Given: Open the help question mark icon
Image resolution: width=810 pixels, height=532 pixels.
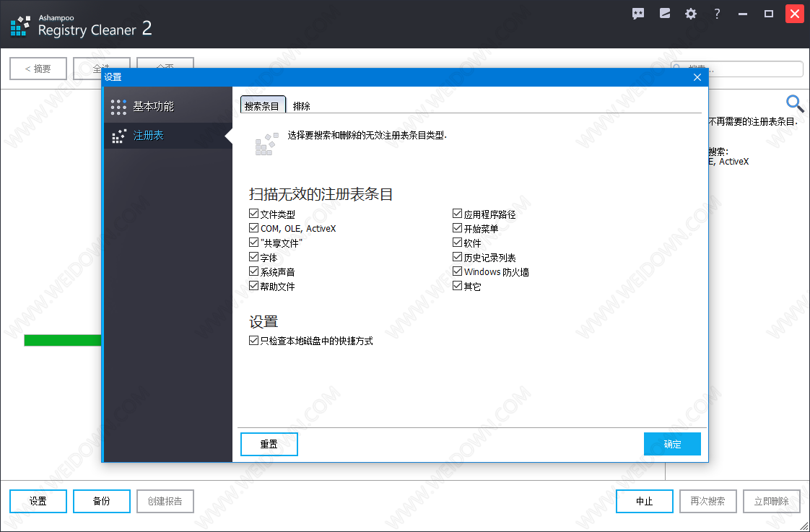Looking at the screenshot, I should tap(717, 14).
